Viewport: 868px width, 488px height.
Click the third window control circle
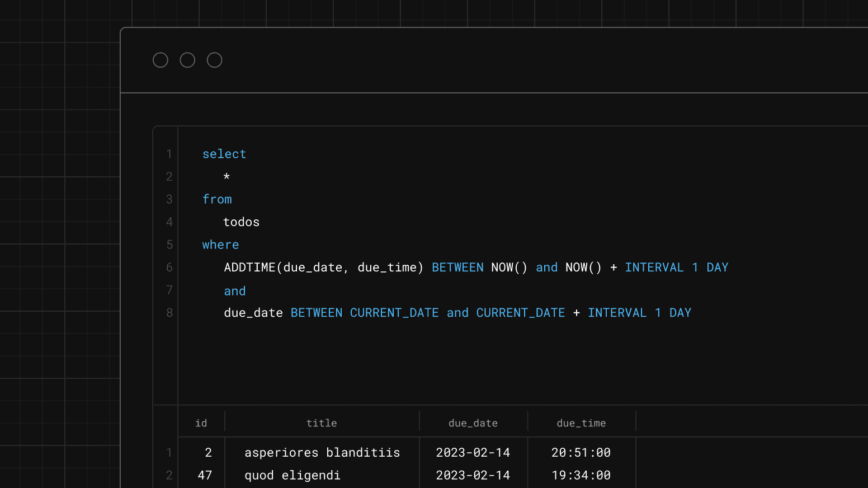[214, 60]
